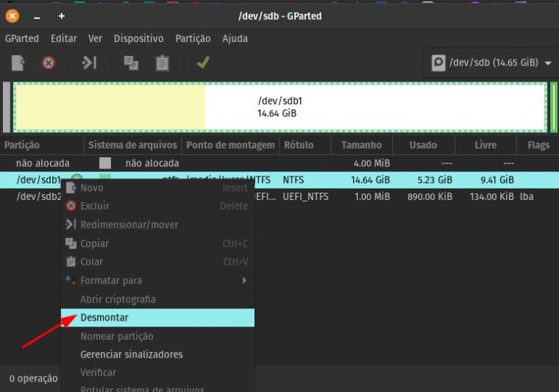Viewport: 559px width, 392px height.
Task: Sort by the Tamanho column header
Action: tap(361, 145)
